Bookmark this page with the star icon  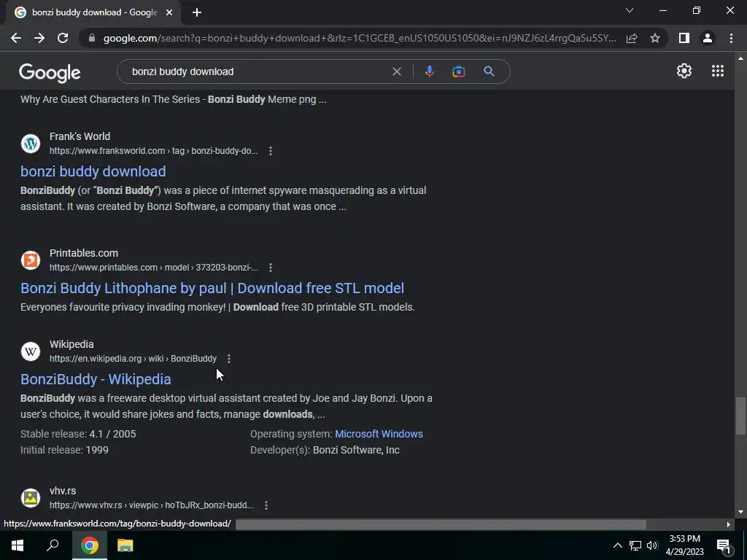(x=655, y=38)
